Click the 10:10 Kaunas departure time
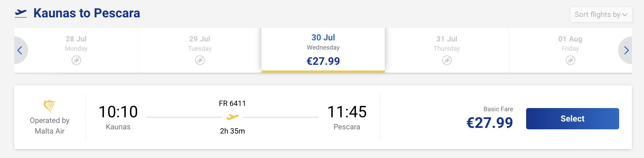Screen dimensions: 644x158 coord(118,112)
